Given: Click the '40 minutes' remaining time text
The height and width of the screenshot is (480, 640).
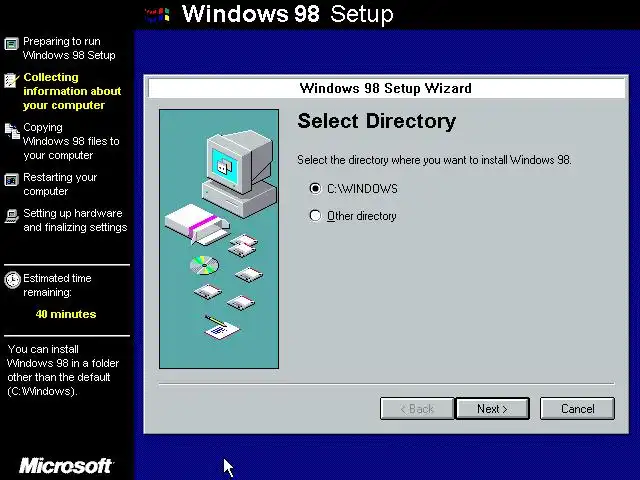Looking at the screenshot, I should tap(66, 314).
